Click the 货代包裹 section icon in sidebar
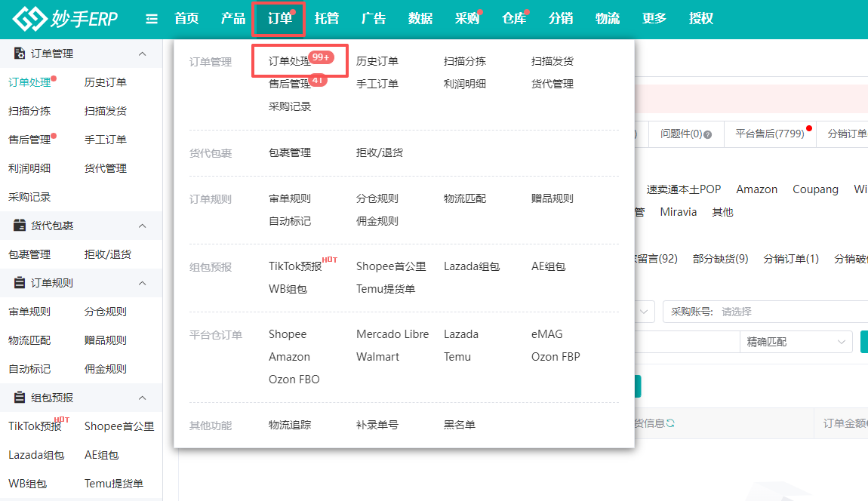 [x=19, y=225]
